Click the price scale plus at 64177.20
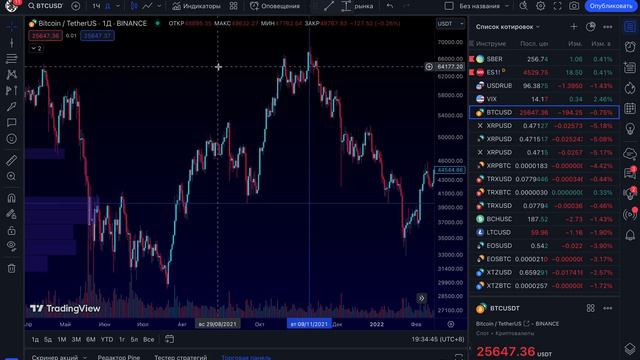Screen dimensions: 640x360 (429, 67)
